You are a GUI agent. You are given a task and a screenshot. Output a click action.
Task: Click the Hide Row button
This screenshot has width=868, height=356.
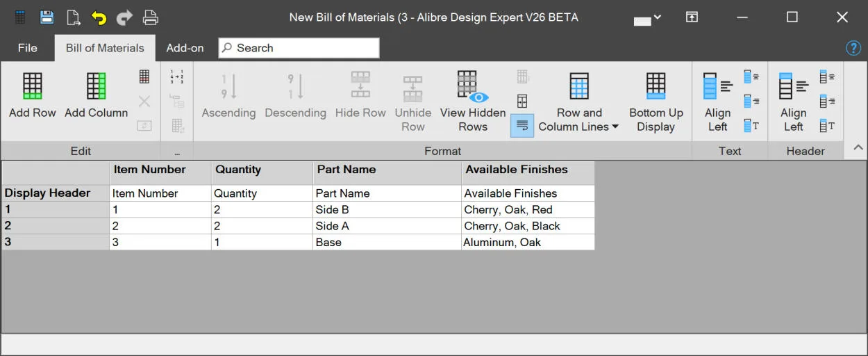360,96
